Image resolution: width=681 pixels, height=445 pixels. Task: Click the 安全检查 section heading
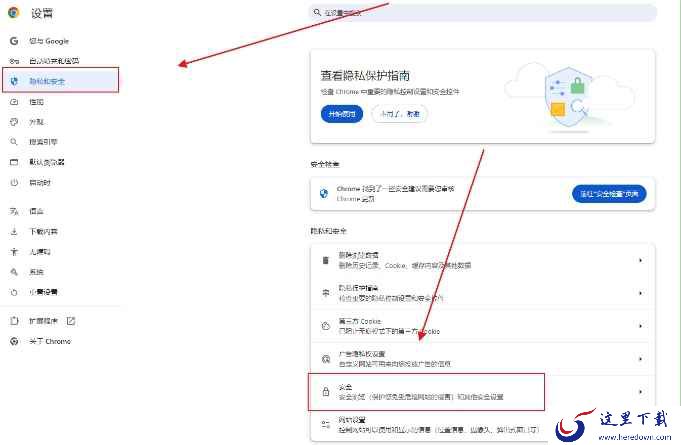click(325, 164)
